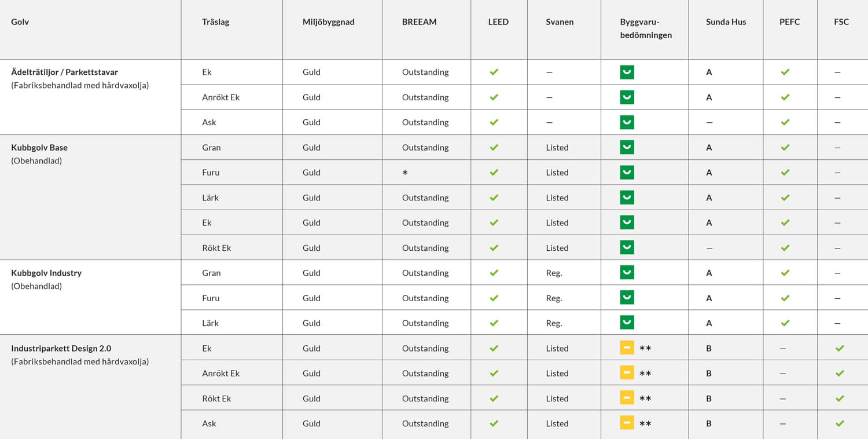
Task: Select the BREEAM column header
Action: coord(419,22)
